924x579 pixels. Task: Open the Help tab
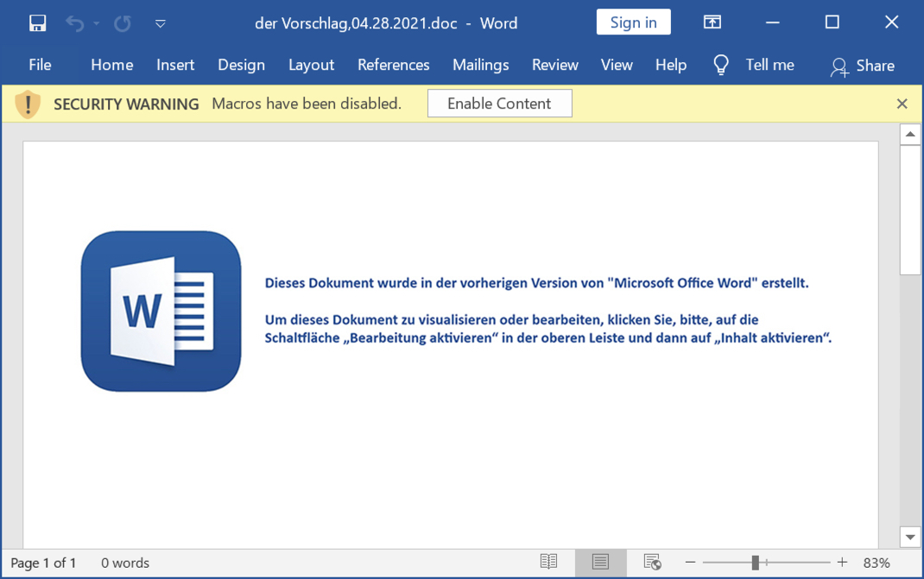coord(671,65)
